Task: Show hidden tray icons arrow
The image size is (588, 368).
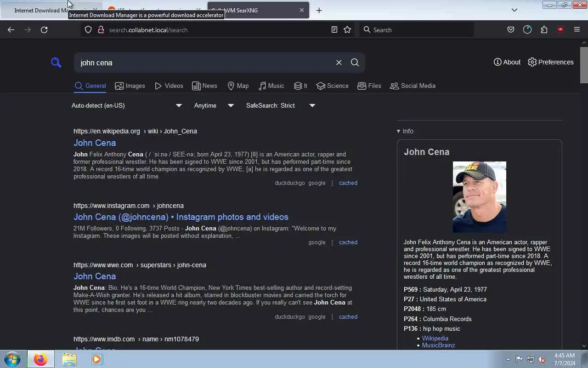Action: coord(508,359)
